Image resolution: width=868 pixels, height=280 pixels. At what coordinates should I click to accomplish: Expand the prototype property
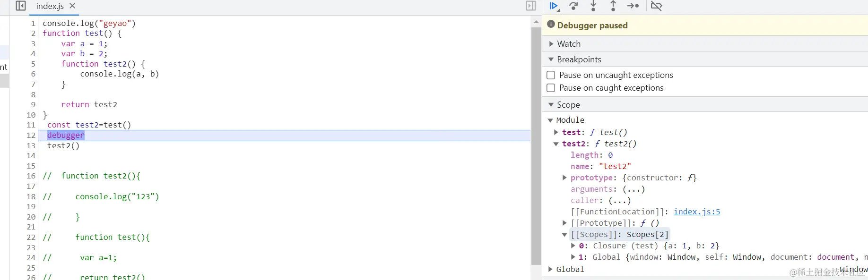564,178
